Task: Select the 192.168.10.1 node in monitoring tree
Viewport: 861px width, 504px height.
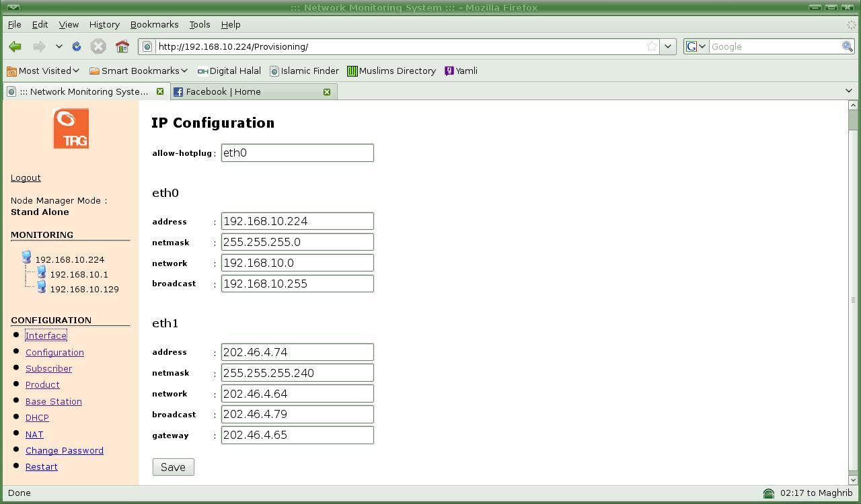Action: 79,274
